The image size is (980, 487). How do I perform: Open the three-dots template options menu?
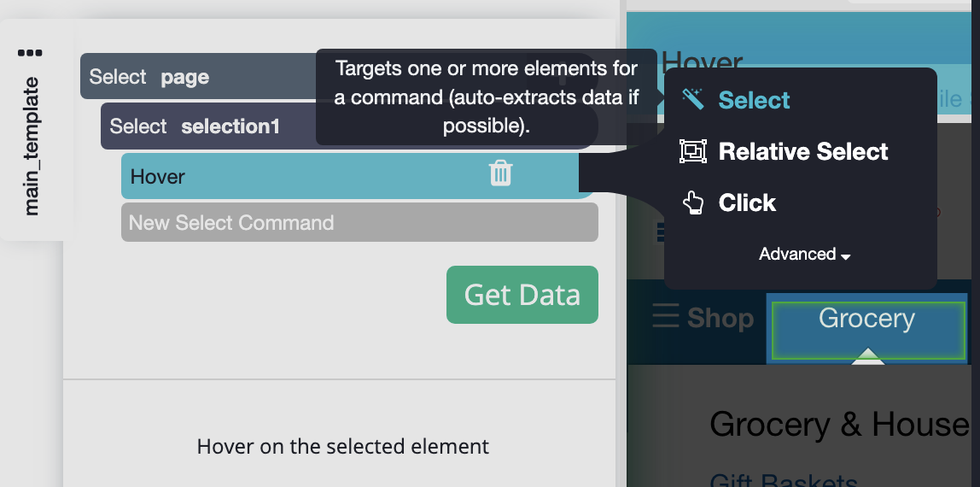30,53
